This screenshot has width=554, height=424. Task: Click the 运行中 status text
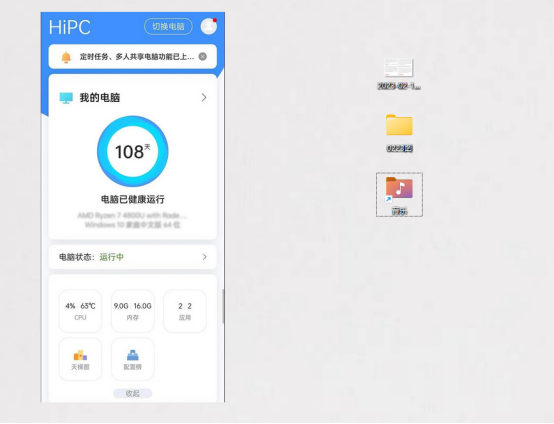tap(112, 257)
